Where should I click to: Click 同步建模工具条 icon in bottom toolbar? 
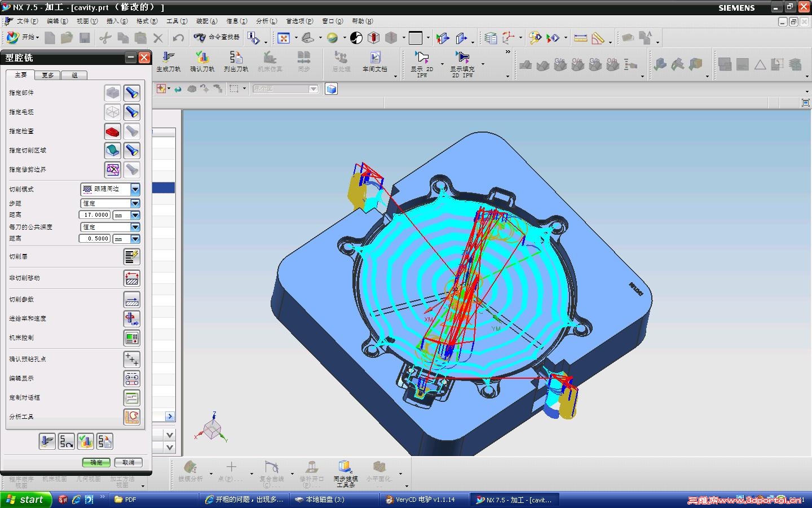click(345, 473)
